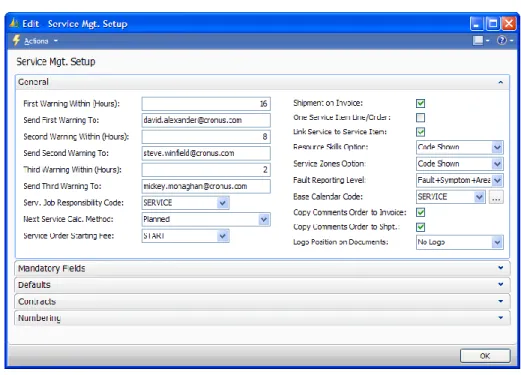The width and height of the screenshot is (521, 375).
Task: Click the Next Service Calc. Method label
Action: point(68,219)
